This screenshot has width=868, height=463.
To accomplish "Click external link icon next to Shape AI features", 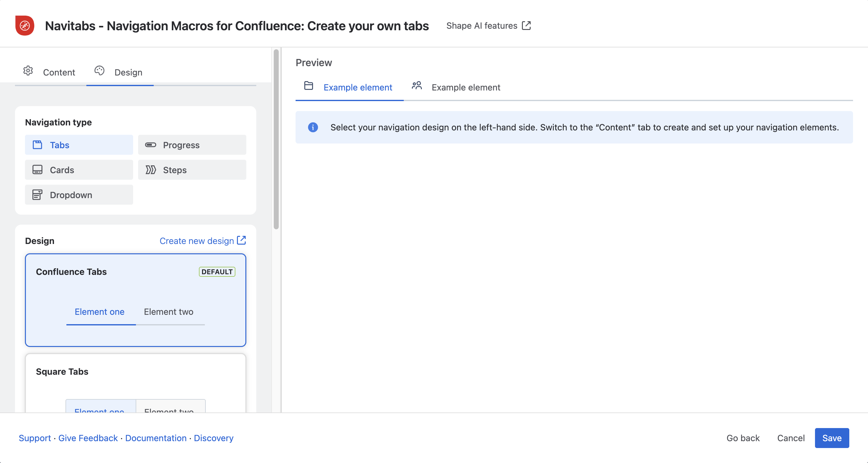I will (526, 26).
